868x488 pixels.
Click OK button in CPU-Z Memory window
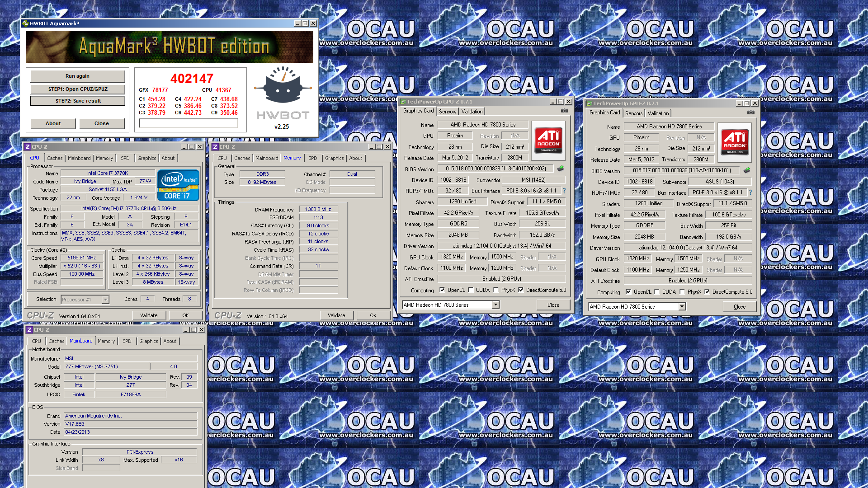pos(373,315)
